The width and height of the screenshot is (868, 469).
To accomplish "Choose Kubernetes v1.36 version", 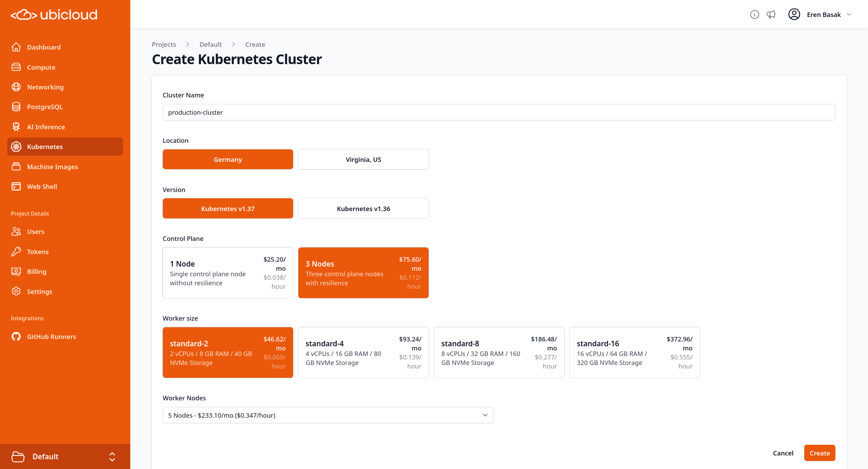I will coord(363,209).
